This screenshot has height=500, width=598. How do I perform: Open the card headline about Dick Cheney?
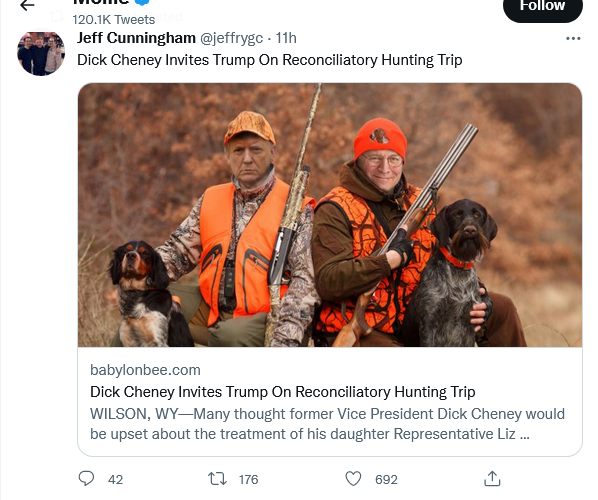283,392
